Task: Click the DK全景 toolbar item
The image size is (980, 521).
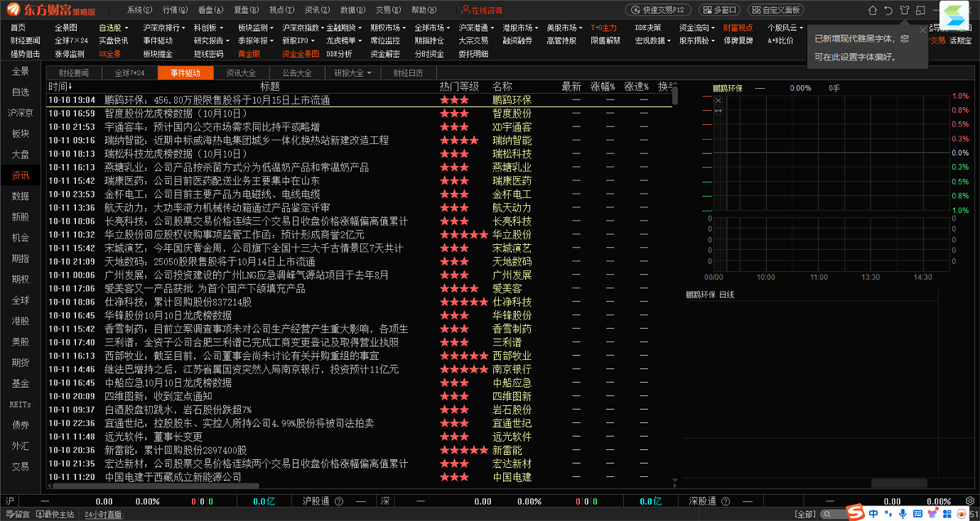Action: click(109, 54)
